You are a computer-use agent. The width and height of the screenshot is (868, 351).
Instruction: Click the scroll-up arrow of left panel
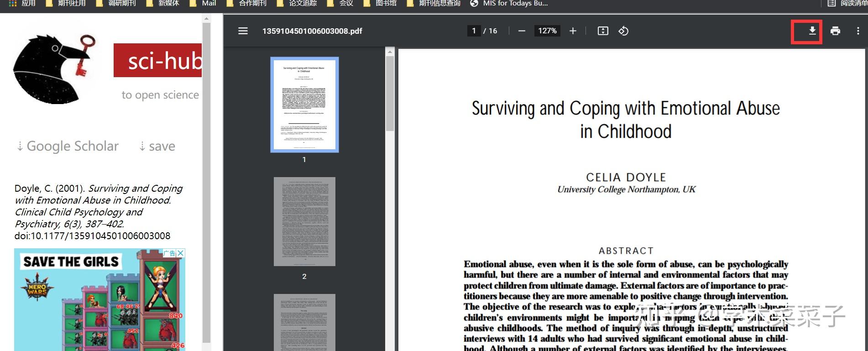[206, 19]
